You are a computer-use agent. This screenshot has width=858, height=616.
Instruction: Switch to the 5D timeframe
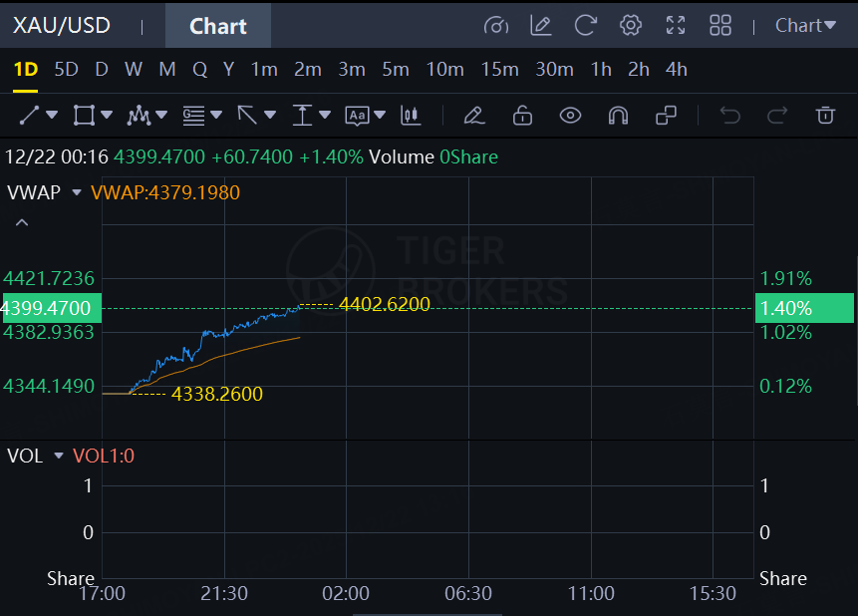tap(66, 70)
